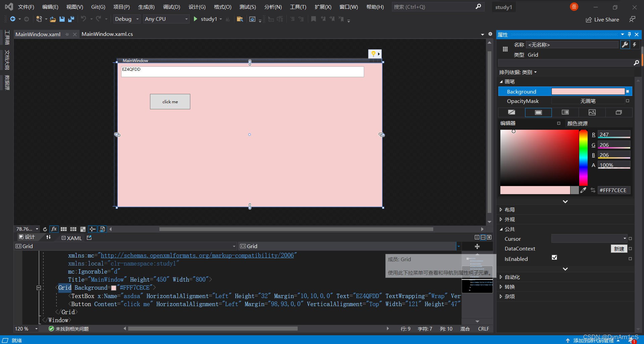Viewport: 644px width, 344px height.
Task: Click the save all files icon
Action: coord(71,19)
